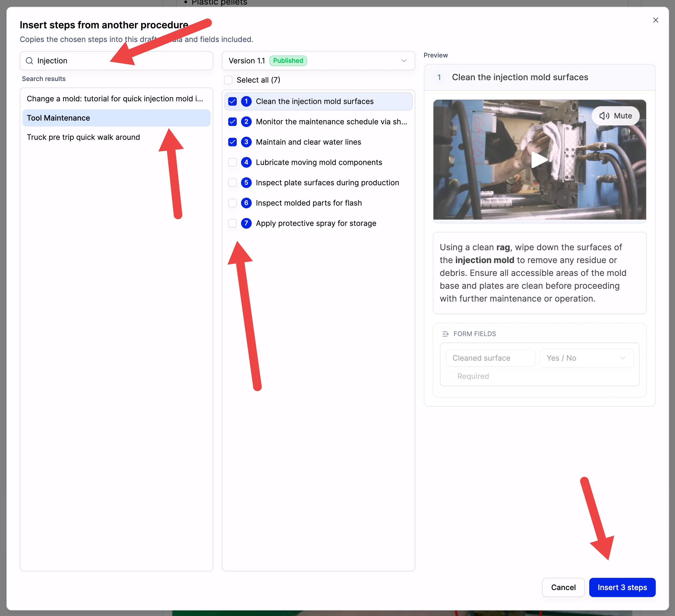Click the search magnifier icon

tap(29, 61)
